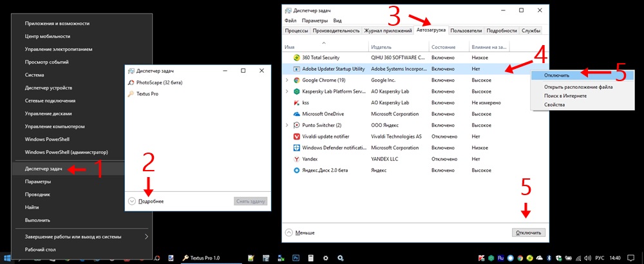Click the Bluetooth tray icon
Viewport: 644px width, 264px height.
[x=549, y=258]
